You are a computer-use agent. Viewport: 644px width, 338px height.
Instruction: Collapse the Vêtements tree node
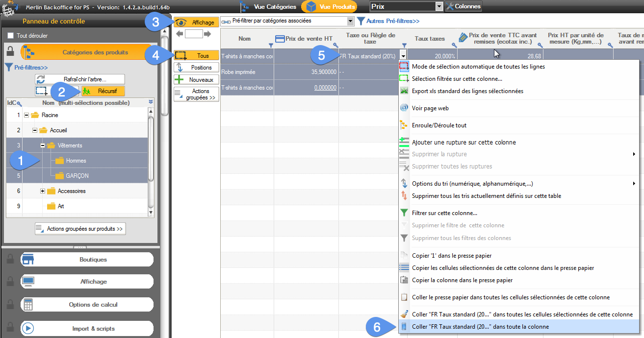point(43,145)
